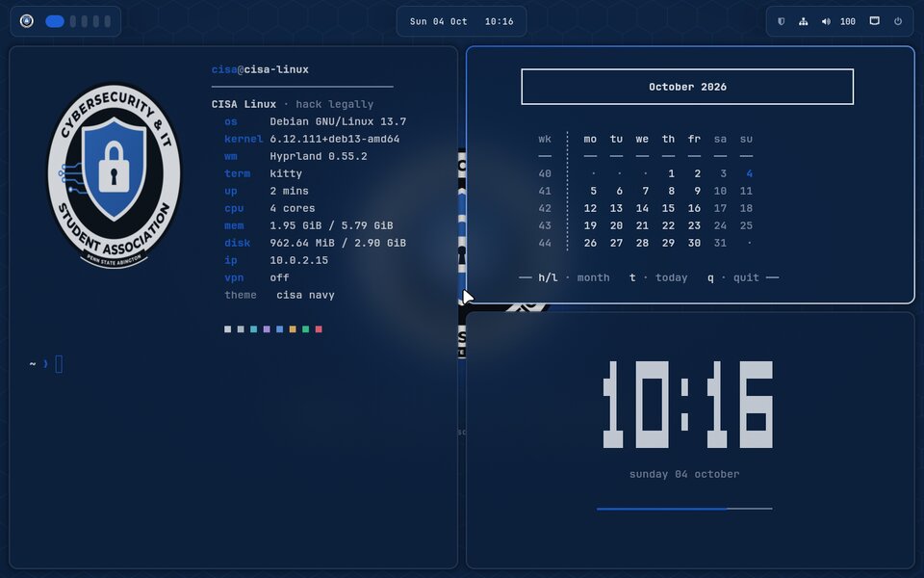Click the t today key hint
This screenshot has width=924, height=578.
[658, 277]
